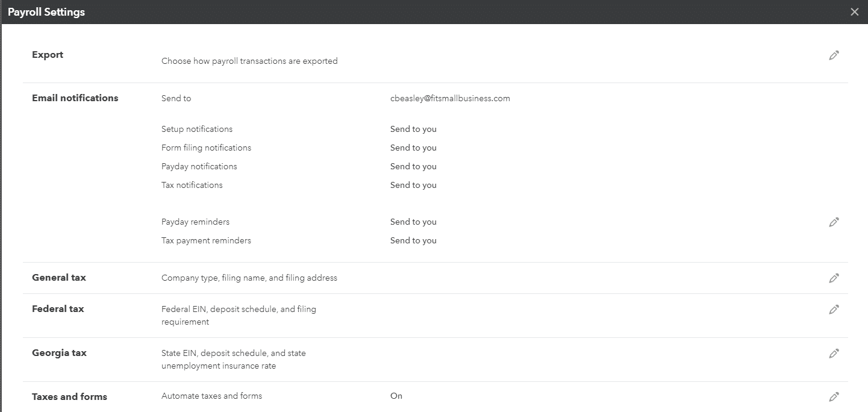The image size is (868, 412).
Task: Select the Email notifications heading
Action: 75,98
